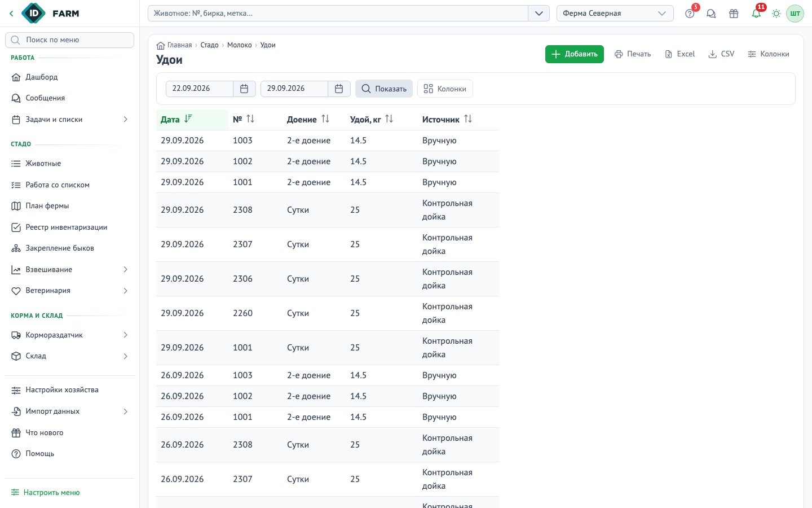This screenshot has width=812, height=508.
Task: Click the Показать button
Action: (384, 89)
